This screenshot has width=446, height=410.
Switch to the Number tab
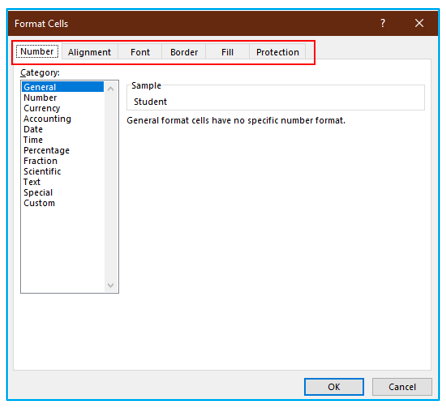[x=37, y=52]
